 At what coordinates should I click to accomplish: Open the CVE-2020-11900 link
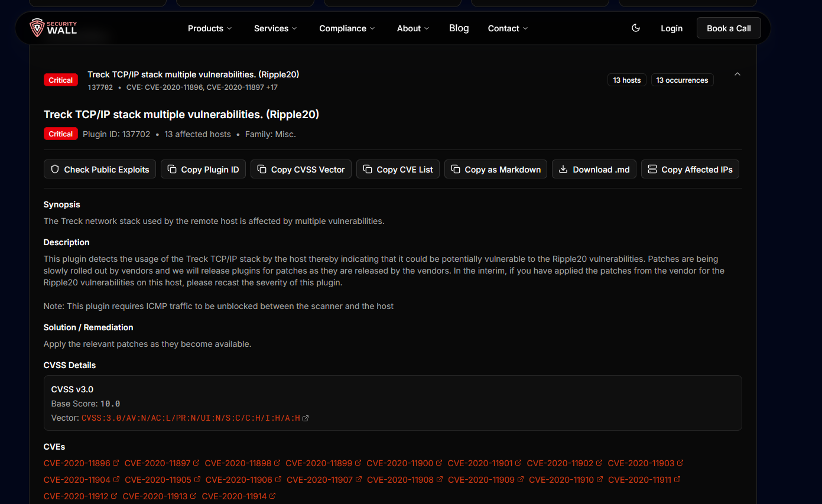pyautogui.click(x=400, y=463)
